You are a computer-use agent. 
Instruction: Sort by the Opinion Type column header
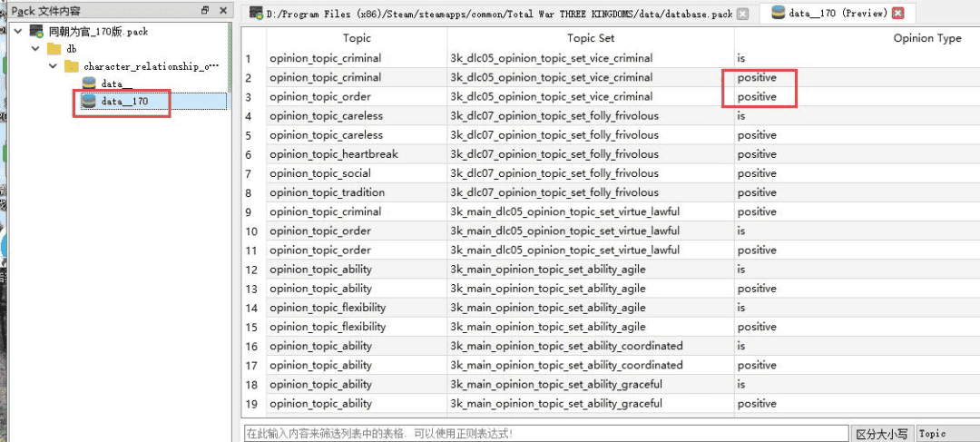click(926, 39)
